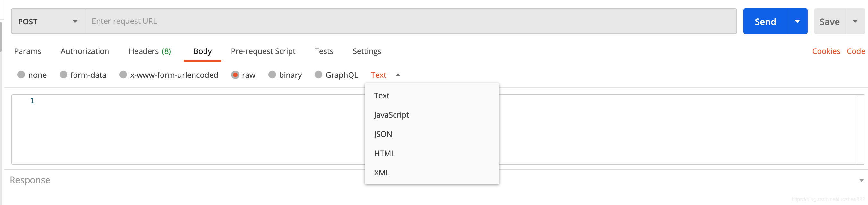The height and width of the screenshot is (205, 868).
Task: Select XML from the format list
Action: [x=382, y=173]
